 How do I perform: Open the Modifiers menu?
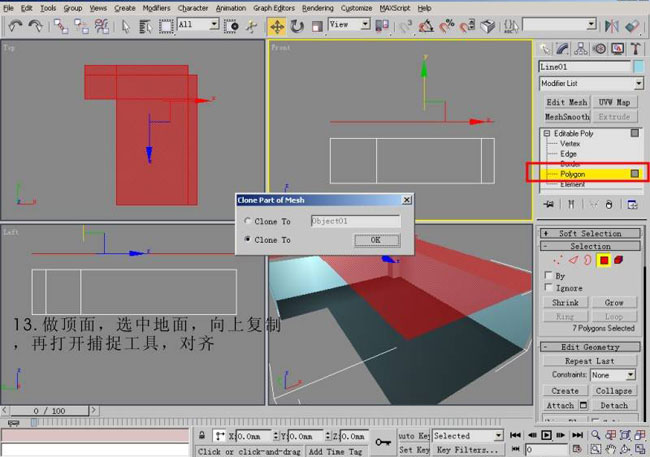pyautogui.click(x=156, y=7)
